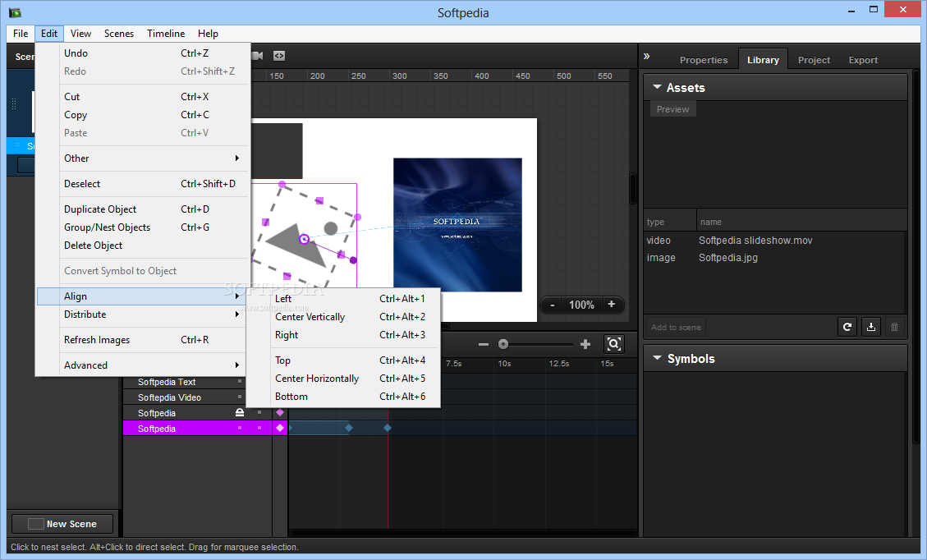Image resolution: width=927 pixels, height=560 pixels.
Task: Click the application icon in the title bar
Action: [15, 12]
